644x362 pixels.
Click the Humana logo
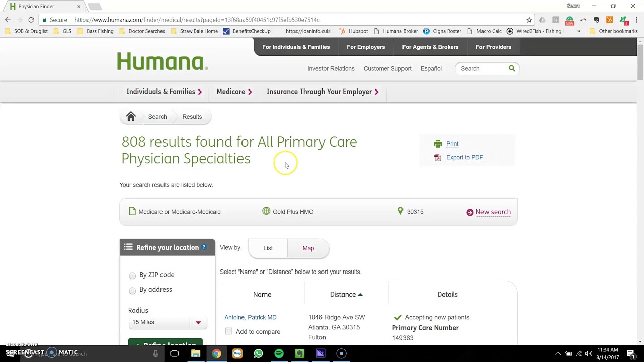162,61
